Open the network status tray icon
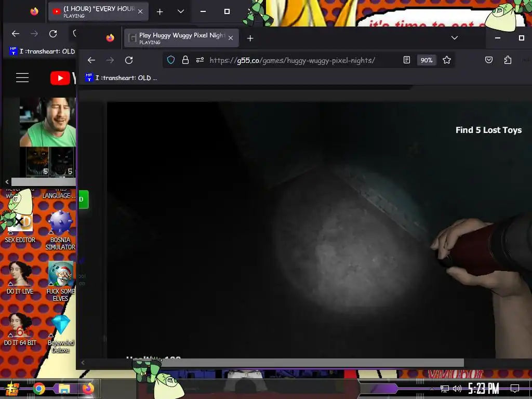The height and width of the screenshot is (399, 532). [445, 389]
